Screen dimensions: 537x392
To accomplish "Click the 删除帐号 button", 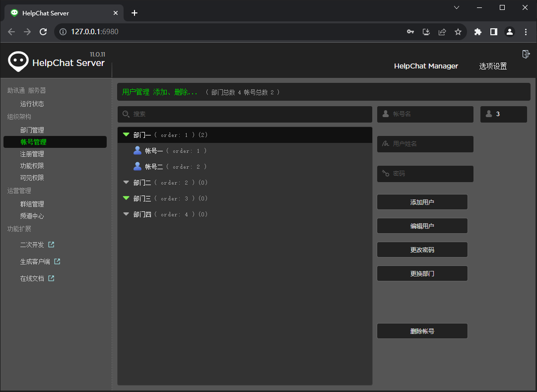I will 422,331.
